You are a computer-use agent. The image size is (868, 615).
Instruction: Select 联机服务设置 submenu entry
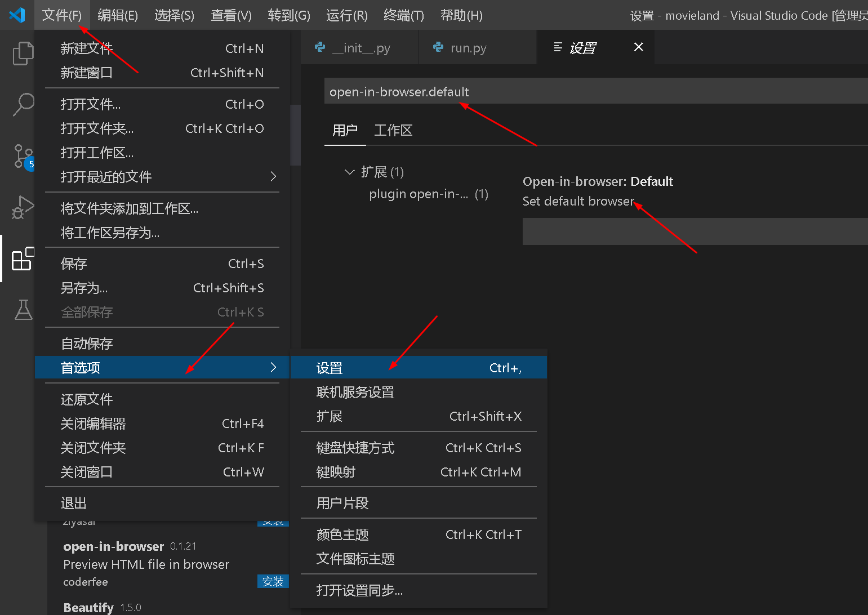tap(419, 392)
